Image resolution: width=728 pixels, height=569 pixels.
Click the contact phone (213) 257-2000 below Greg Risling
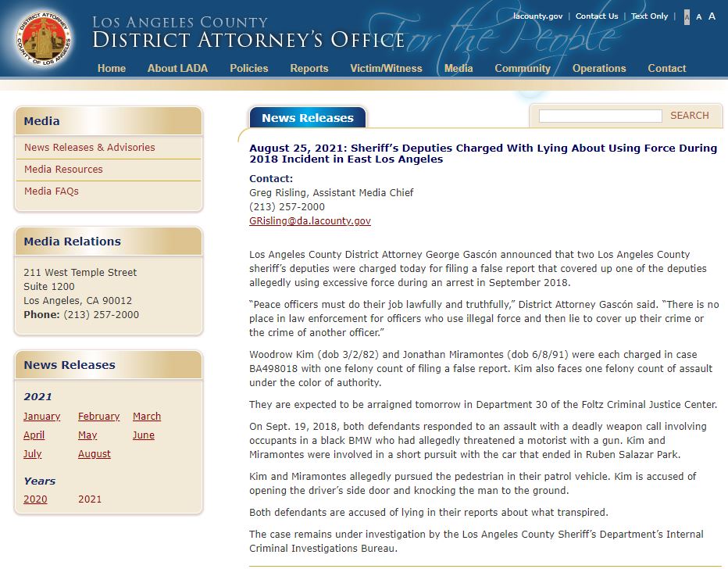point(287,206)
